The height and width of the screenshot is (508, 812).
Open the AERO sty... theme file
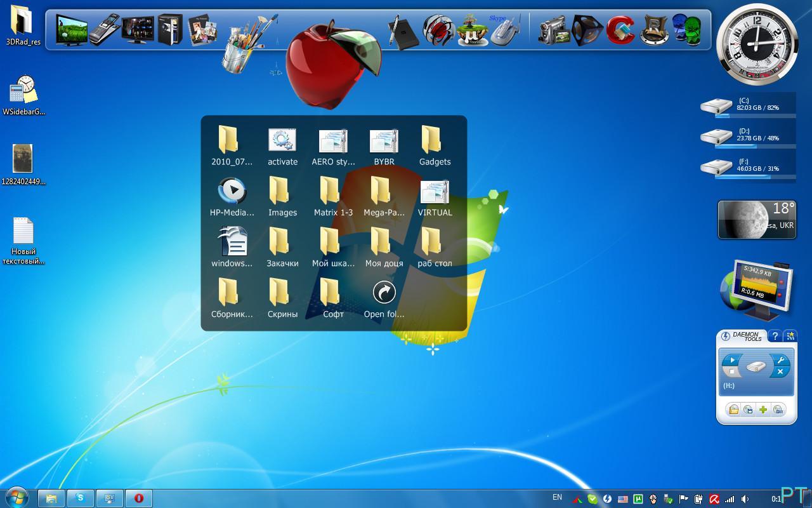coord(333,146)
